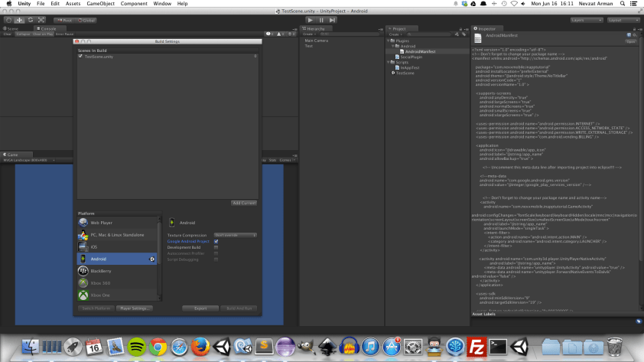Select the Move (translate) tool
The height and width of the screenshot is (362, 644).
(x=19, y=20)
